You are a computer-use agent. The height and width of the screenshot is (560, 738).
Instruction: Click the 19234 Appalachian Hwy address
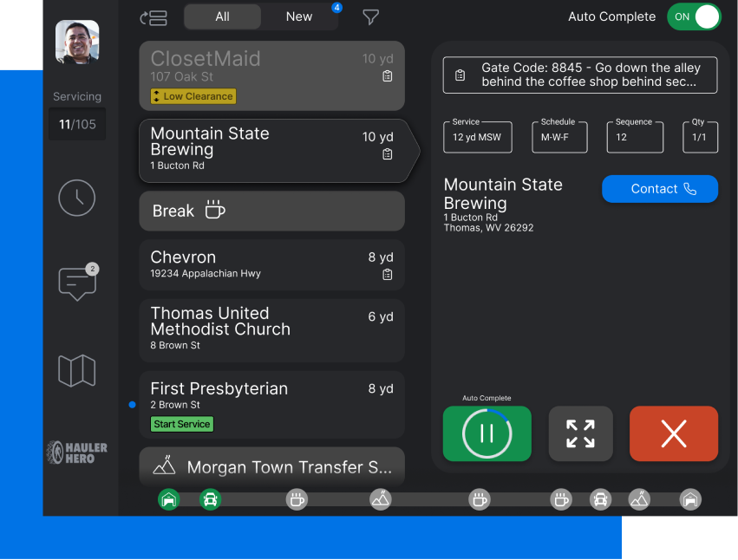pos(206,273)
